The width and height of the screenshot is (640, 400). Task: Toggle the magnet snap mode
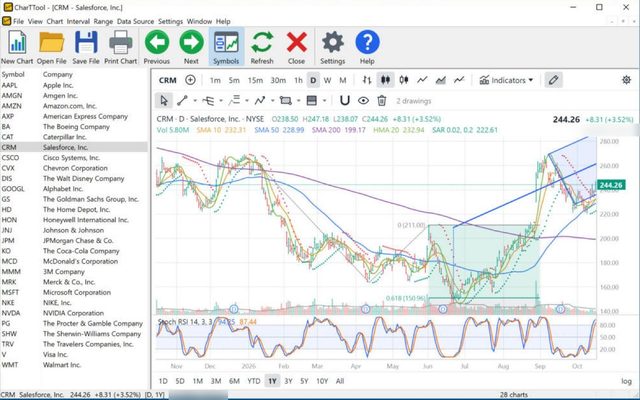(x=345, y=100)
